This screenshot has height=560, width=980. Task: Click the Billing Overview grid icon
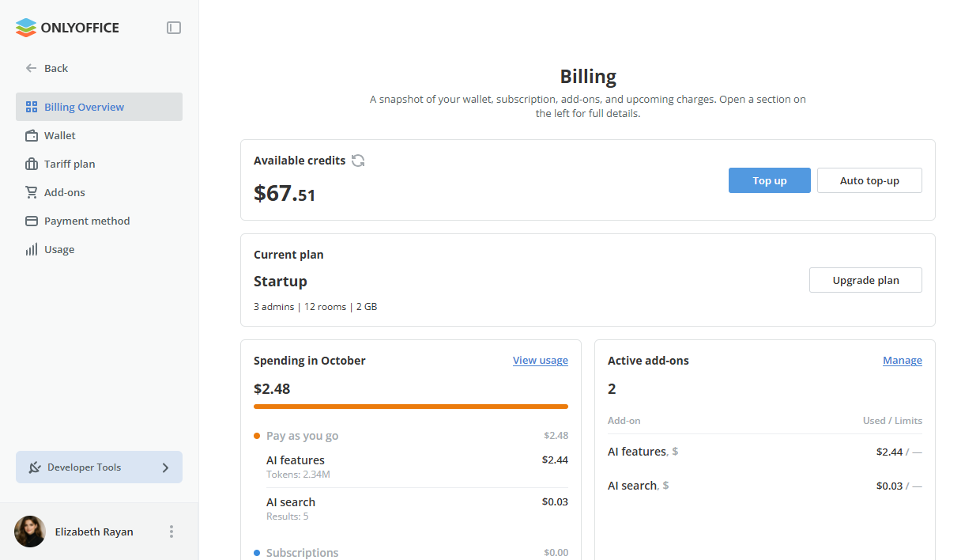(x=32, y=107)
